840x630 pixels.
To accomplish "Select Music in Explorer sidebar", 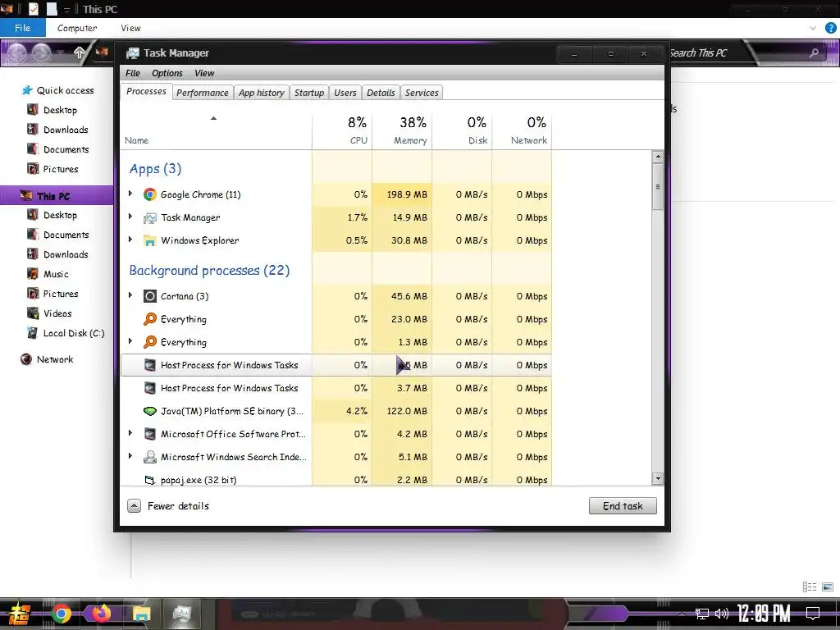I will (x=56, y=274).
